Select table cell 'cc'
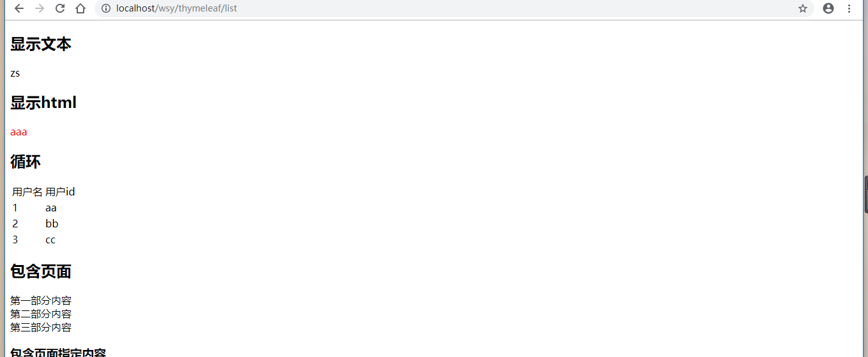Viewport: 868px width, 357px height. tap(50, 239)
